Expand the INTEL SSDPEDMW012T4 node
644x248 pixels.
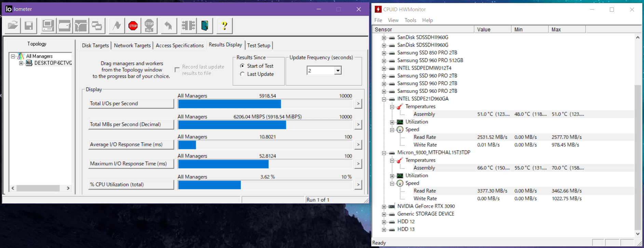(384, 69)
